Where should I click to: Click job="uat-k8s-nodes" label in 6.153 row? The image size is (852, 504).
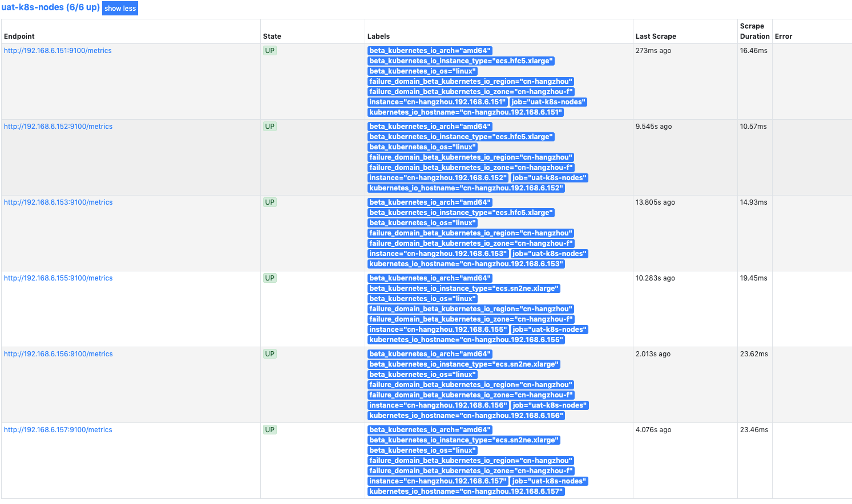(549, 254)
